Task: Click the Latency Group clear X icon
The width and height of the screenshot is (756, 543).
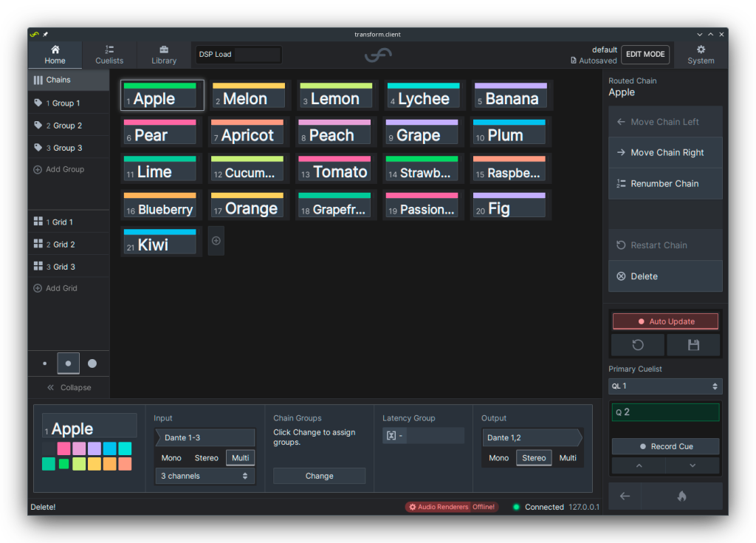Action: (x=391, y=435)
